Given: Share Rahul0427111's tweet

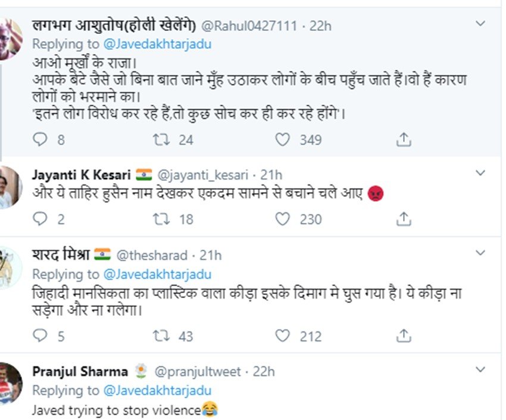Looking at the screenshot, I should pos(404,140).
